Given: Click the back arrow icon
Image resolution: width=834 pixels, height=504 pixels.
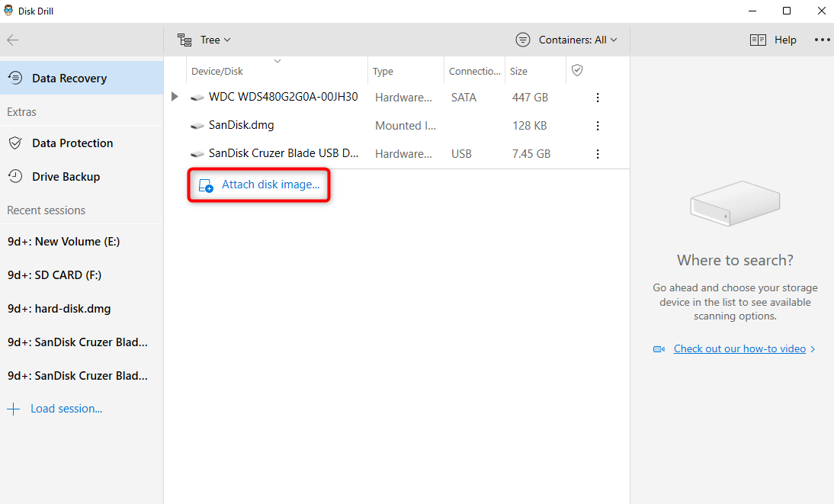Looking at the screenshot, I should pos(13,40).
